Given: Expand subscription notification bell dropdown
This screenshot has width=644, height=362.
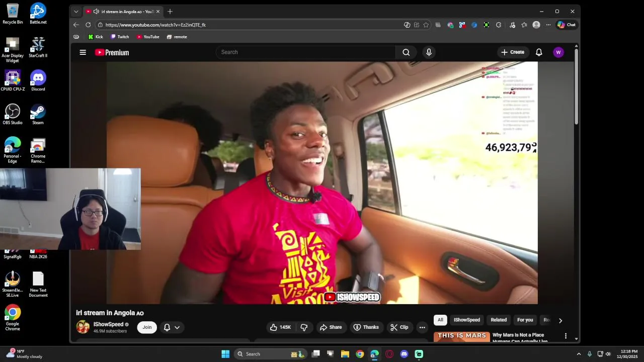Looking at the screenshot, I should (172, 327).
